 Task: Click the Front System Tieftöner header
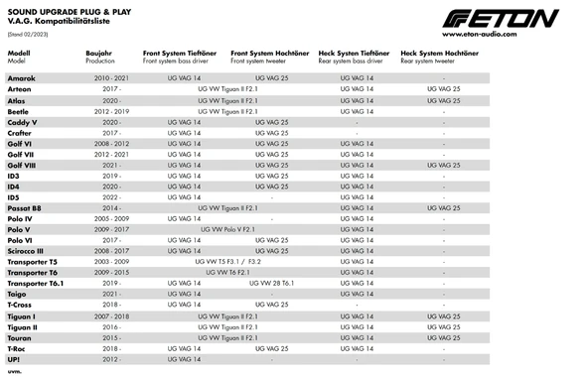coord(180,53)
